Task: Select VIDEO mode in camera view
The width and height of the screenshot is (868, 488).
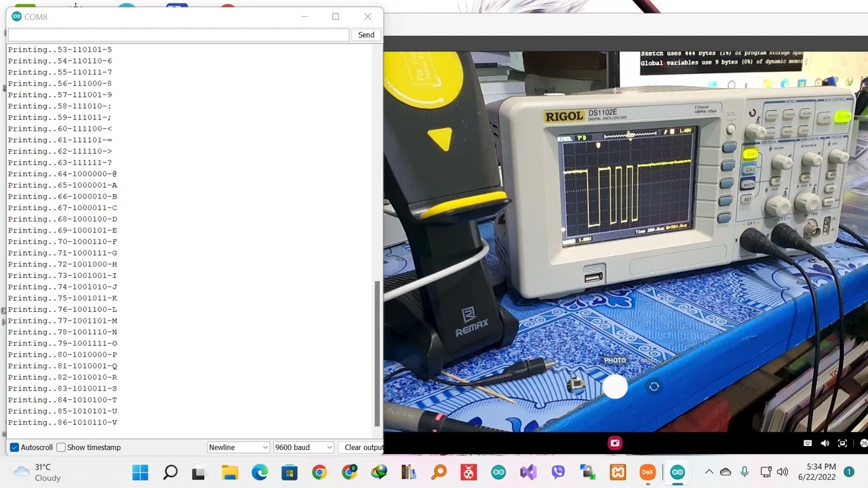Action: (x=650, y=361)
